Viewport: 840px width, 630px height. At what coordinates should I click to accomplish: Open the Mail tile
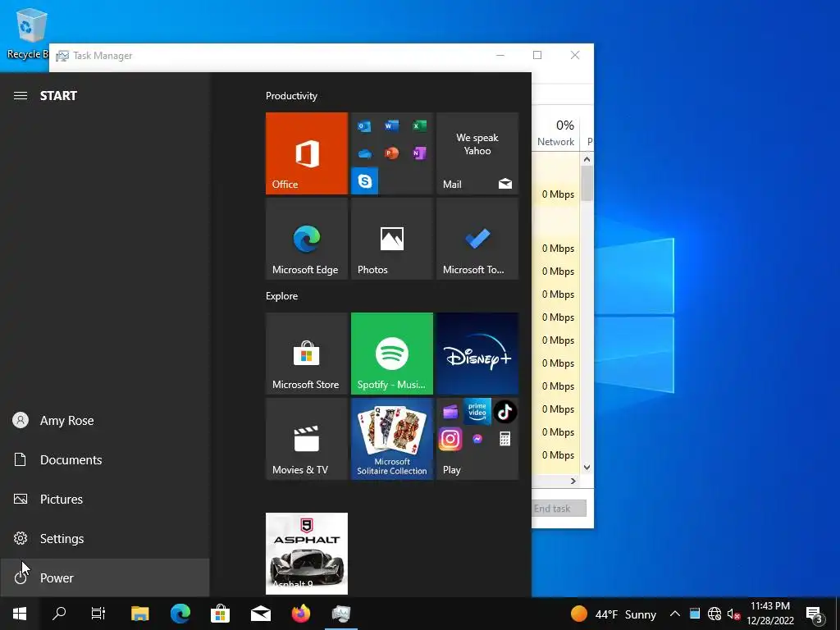[x=477, y=153]
